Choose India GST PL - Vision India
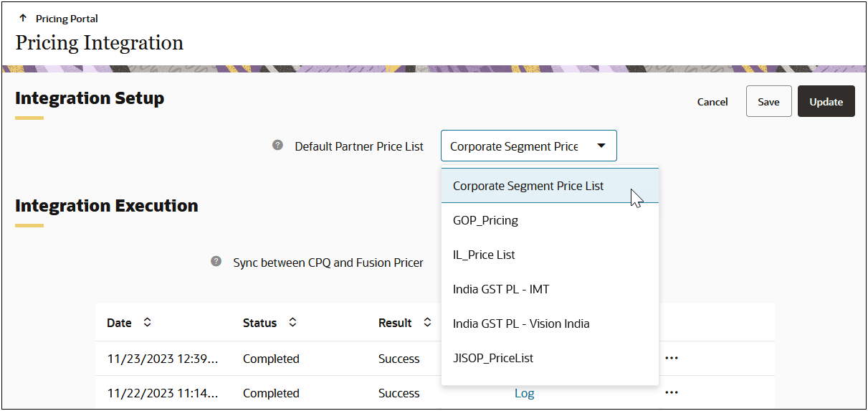The height and width of the screenshot is (411, 868). pyautogui.click(x=550, y=323)
